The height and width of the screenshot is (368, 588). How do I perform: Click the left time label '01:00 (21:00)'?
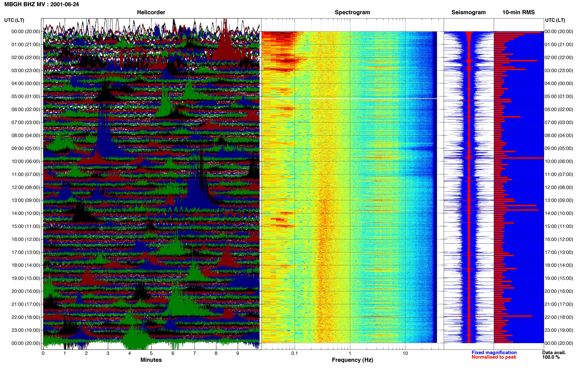click(x=26, y=45)
